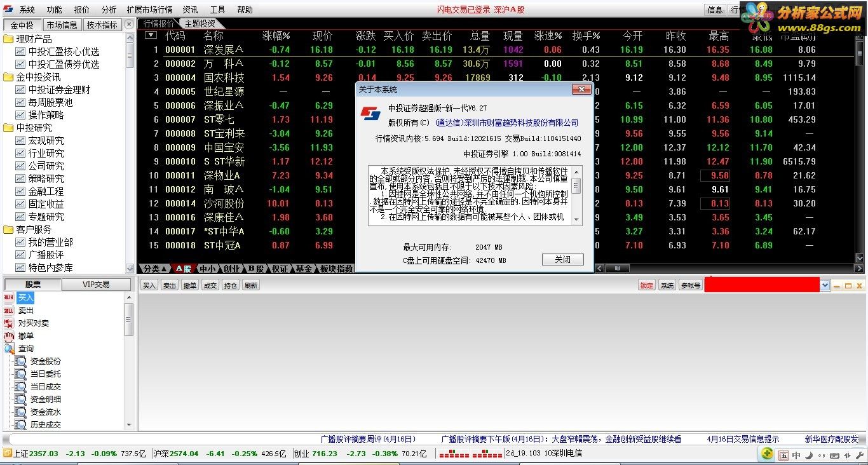Click the 多帐号 button
This screenshot has width=868, height=465.
[x=691, y=286]
